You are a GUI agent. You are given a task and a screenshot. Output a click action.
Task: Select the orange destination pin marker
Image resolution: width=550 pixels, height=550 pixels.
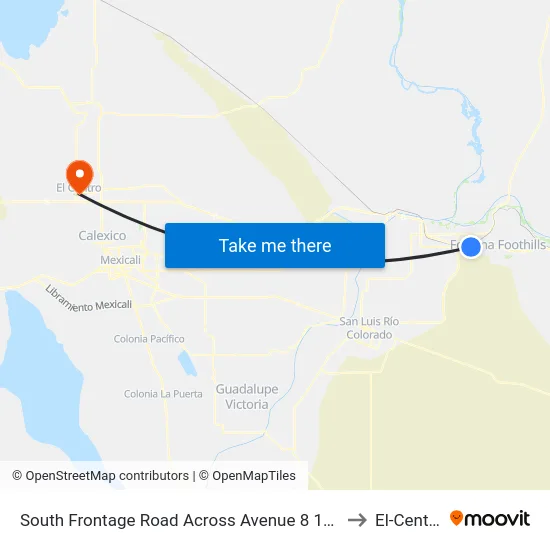(80, 177)
